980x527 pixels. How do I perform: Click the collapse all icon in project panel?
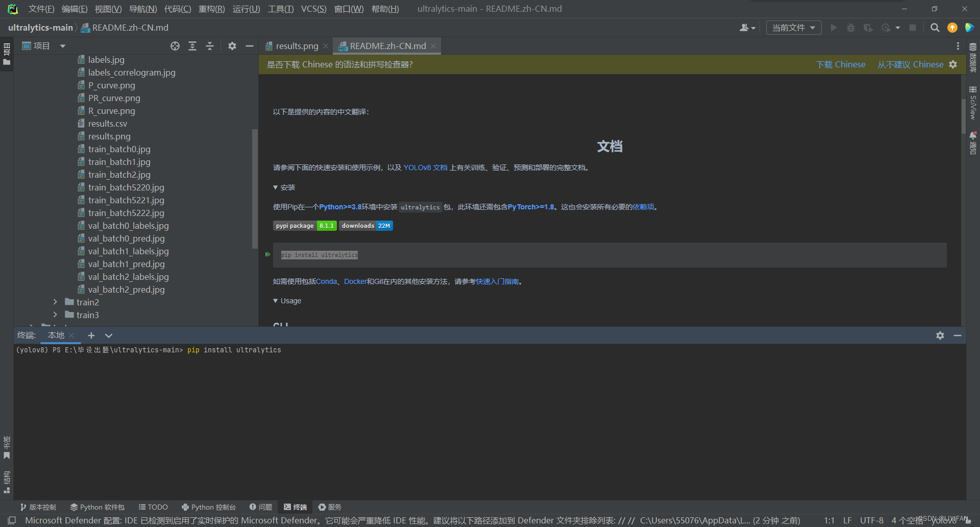[x=210, y=46]
